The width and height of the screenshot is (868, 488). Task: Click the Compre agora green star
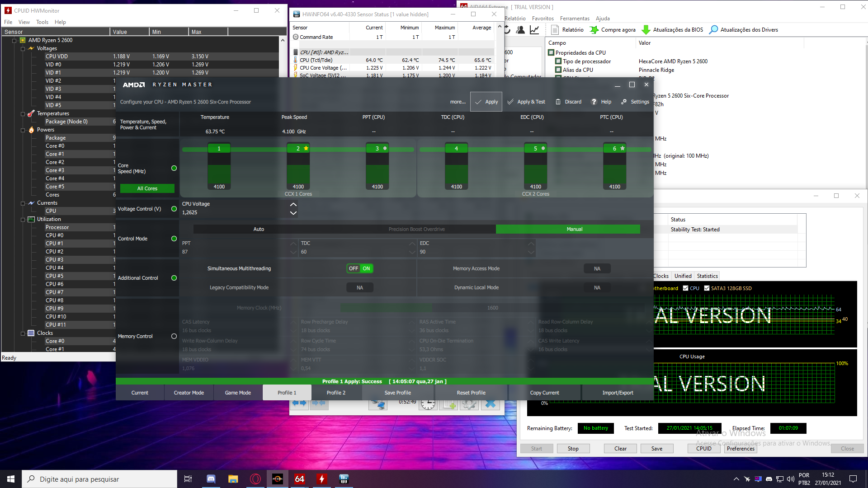594,30
